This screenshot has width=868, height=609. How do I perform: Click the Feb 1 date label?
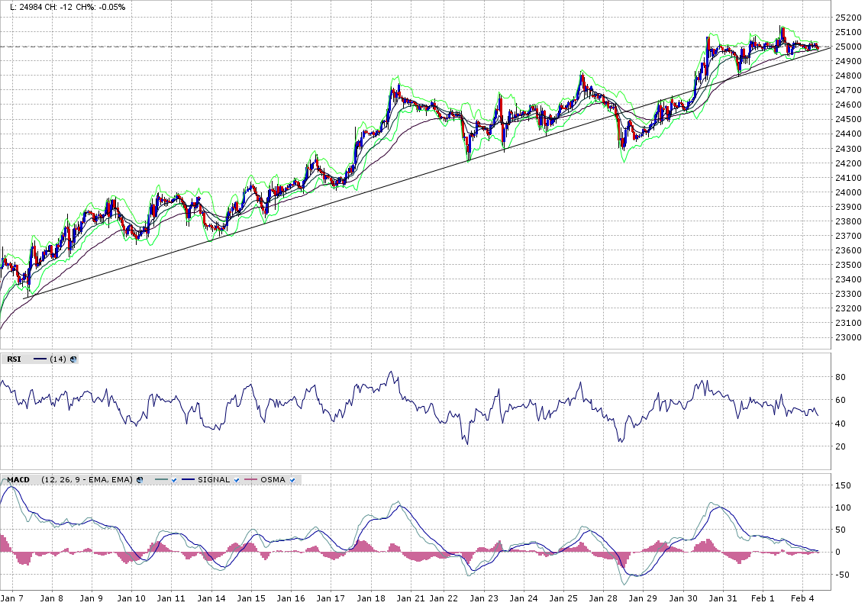(763, 598)
